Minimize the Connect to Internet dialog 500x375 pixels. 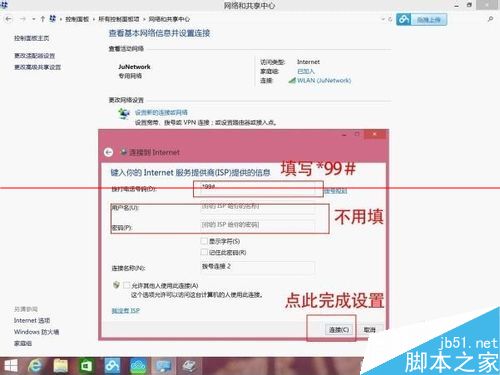(x=344, y=135)
